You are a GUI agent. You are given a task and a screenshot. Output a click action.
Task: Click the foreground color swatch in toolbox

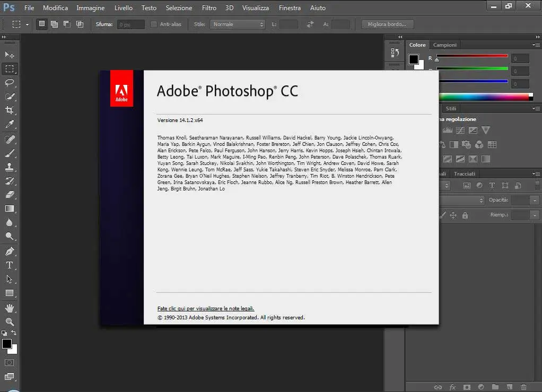(6, 344)
